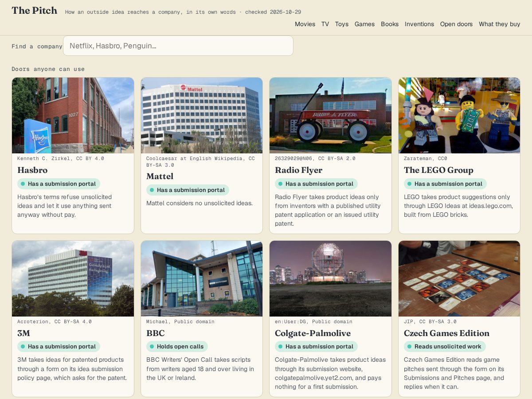
Task: Open the Mattel card title
Action: [160, 176]
